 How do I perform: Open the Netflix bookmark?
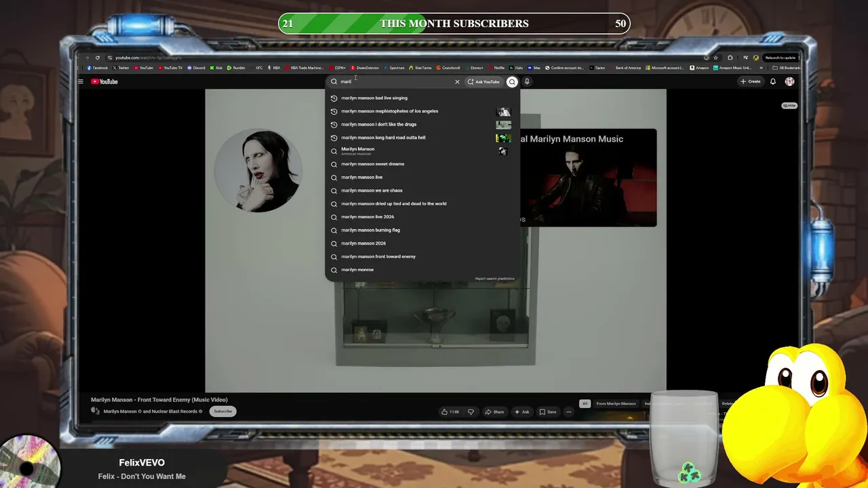point(497,68)
